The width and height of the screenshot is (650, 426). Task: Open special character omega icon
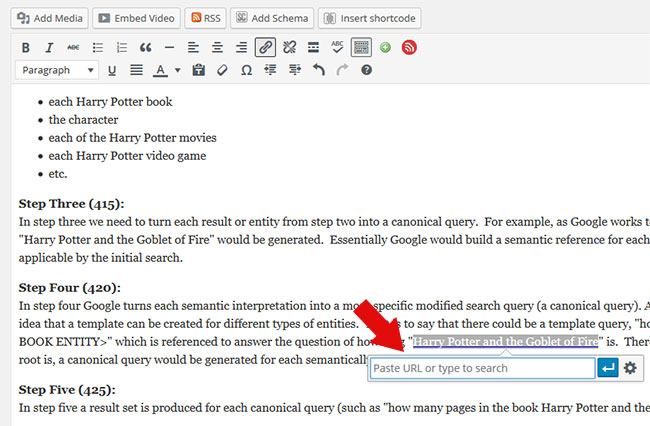click(x=247, y=70)
